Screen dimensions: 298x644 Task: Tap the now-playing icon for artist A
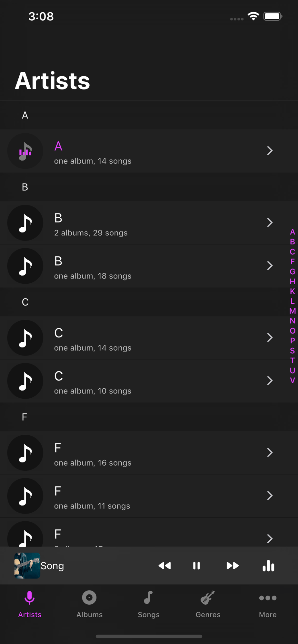[25, 151]
